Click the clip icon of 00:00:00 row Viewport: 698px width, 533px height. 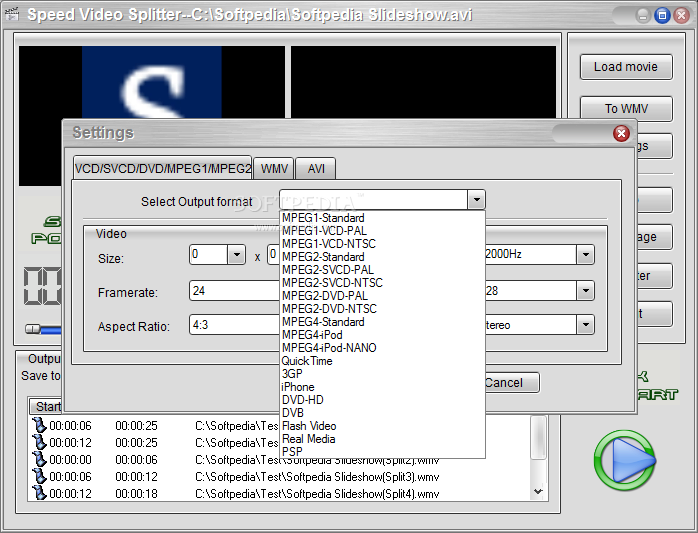[x=39, y=459]
